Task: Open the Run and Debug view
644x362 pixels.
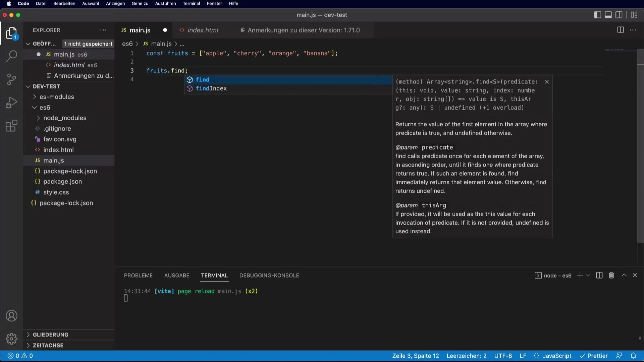Action: click(x=12, y=103)
